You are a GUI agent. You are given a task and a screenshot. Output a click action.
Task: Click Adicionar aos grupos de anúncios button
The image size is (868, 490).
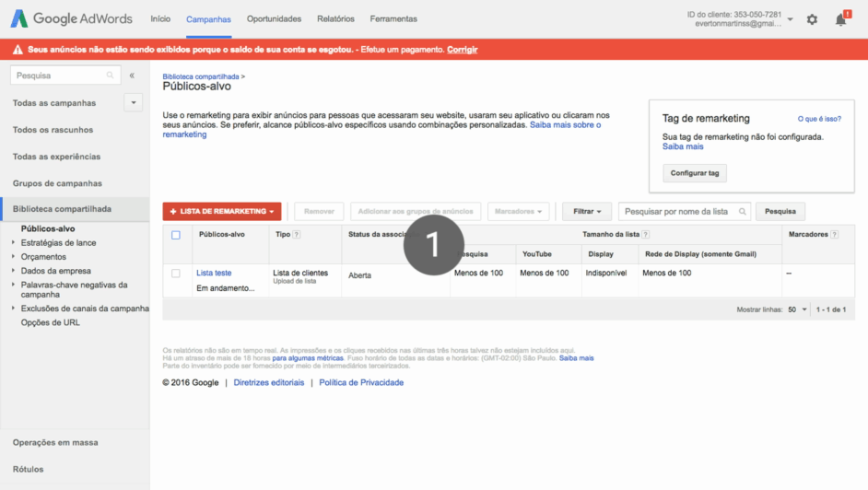pyautogui.click(x=416, y=211)
